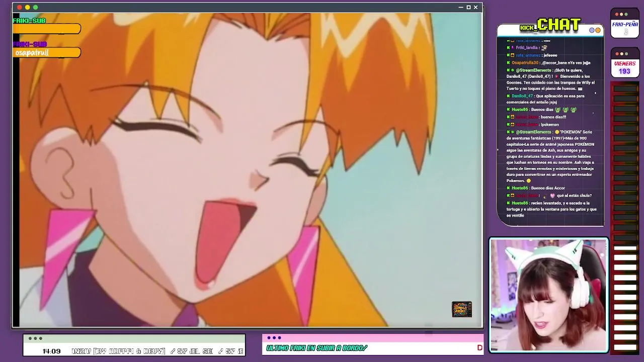
Task: Click the purple dot in chat header
Action: click(x=592, y=31)
